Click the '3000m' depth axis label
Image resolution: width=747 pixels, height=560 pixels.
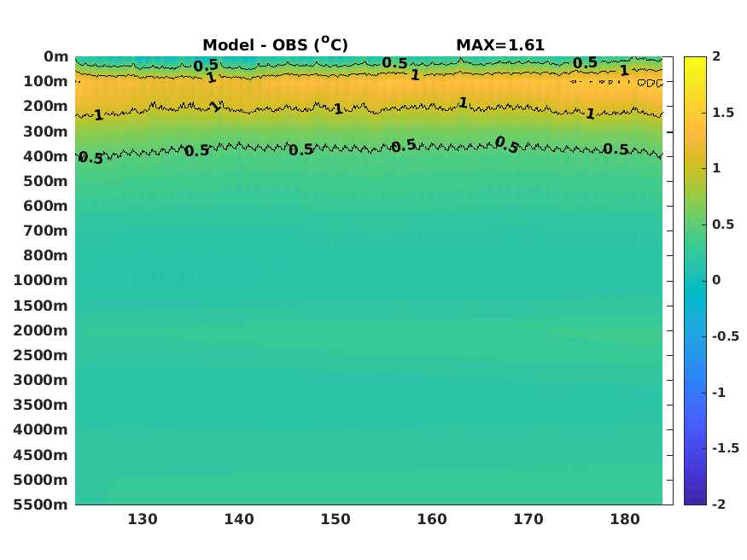click(x=41, y=380)
